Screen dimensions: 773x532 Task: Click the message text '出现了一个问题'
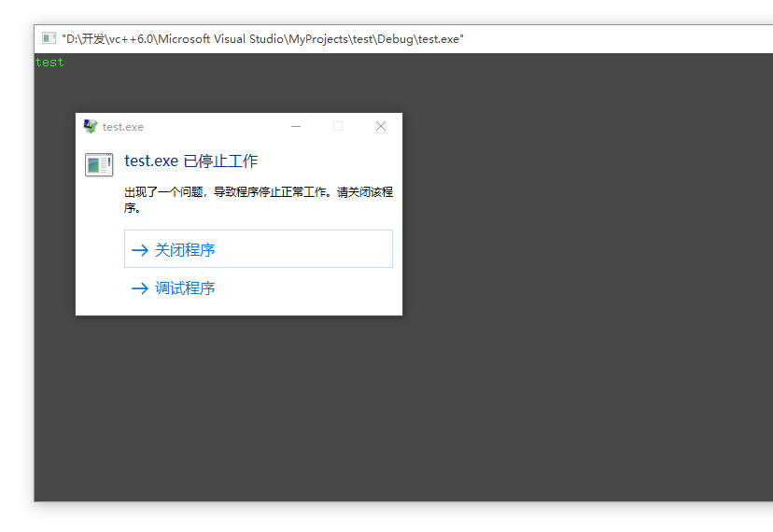[x=163, y=191]
